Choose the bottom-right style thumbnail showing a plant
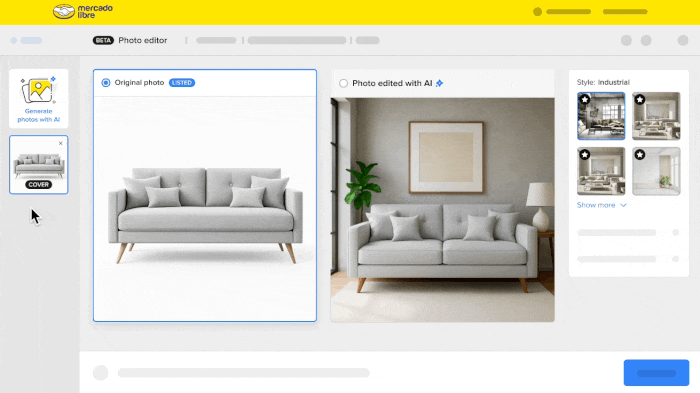 click(656, 171)
